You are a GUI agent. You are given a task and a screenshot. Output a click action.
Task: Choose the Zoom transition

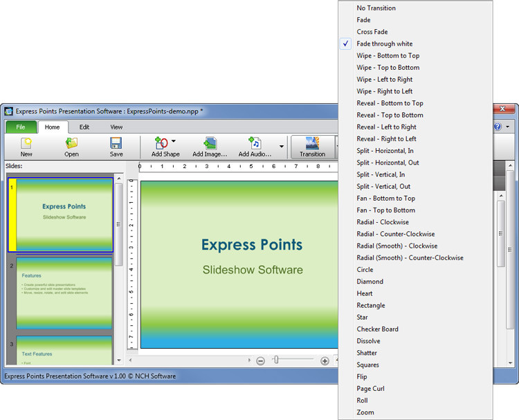tap(415, 412)
